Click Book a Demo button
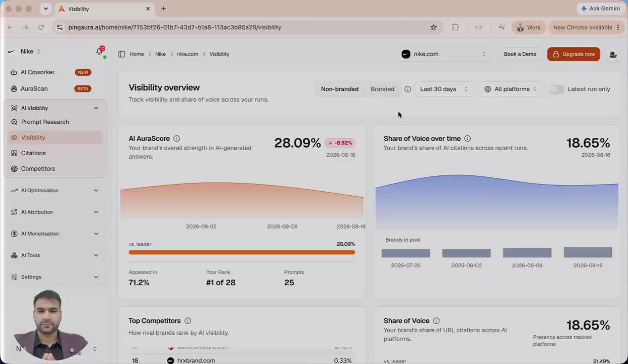This screenshot has width=628, height=364. point(520,54)
